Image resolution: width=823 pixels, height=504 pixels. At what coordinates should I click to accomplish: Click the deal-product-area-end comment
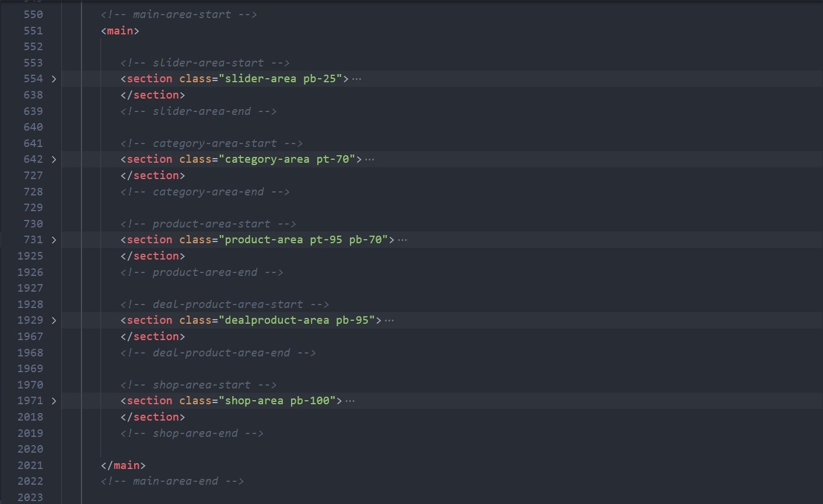pos(218,352)
